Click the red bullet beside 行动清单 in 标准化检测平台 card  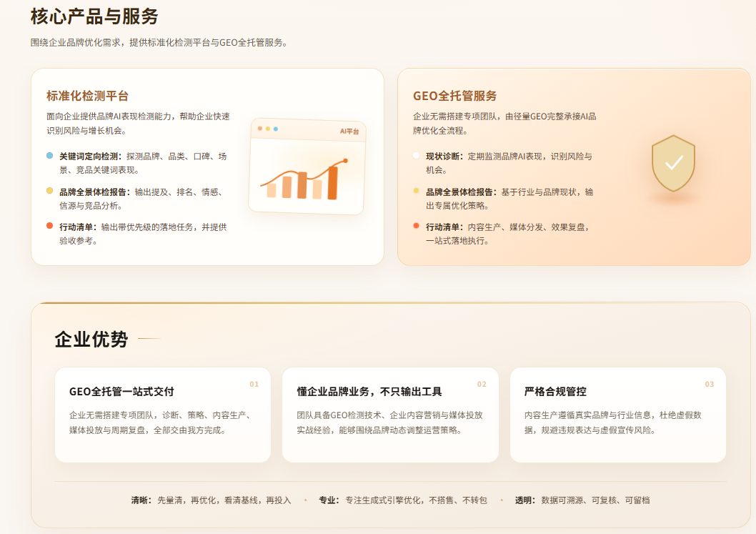tap(49, 226)
